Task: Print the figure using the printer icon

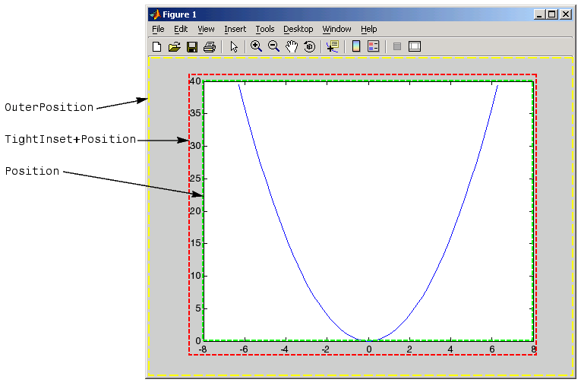Action: click(210, 47)
